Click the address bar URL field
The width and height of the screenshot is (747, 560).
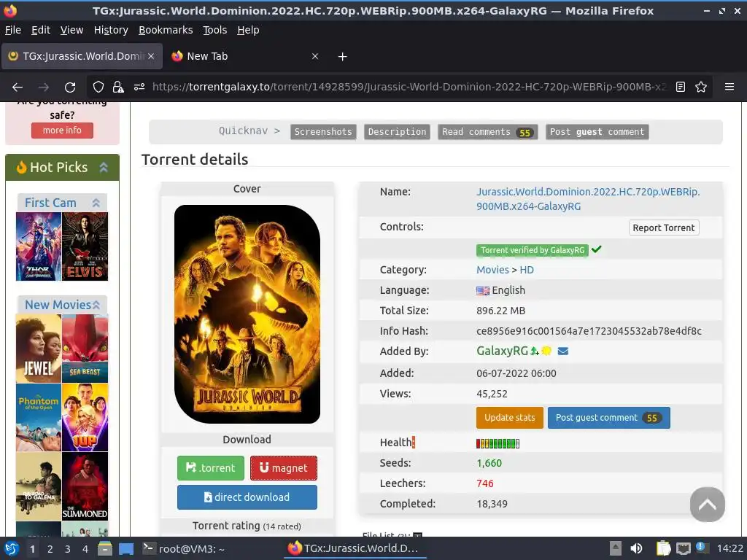click(409, 87)
